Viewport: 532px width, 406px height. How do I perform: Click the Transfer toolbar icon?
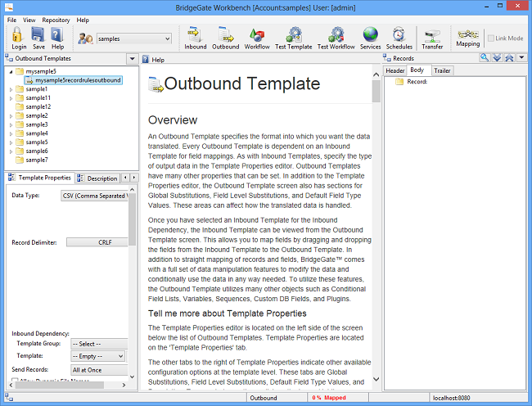(432, 36)
